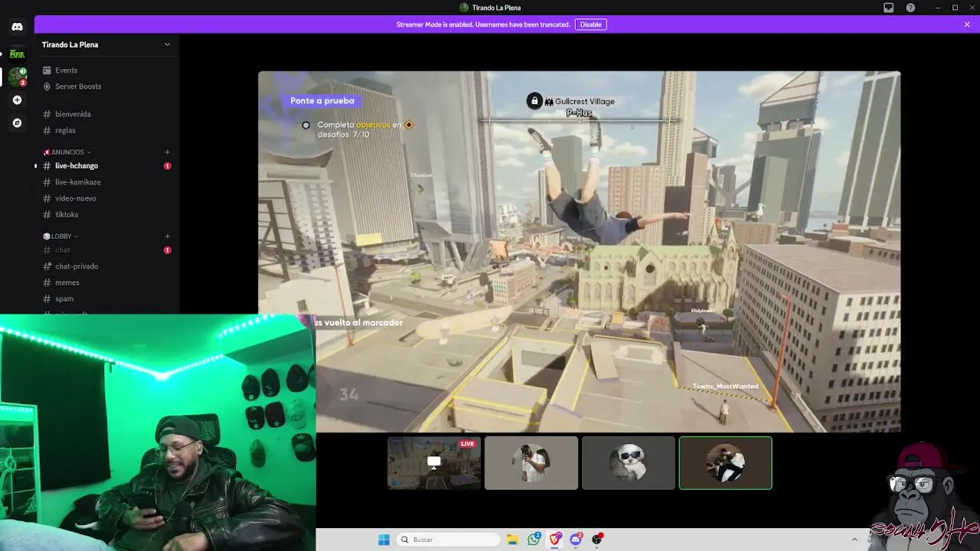
Task: Click the events calendar icon beside Events
Action: tap(47, 70)
